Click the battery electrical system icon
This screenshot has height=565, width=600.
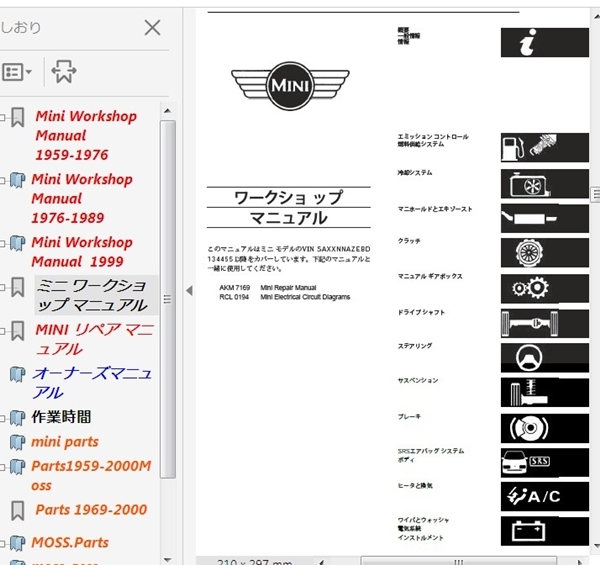coord(545,531)
